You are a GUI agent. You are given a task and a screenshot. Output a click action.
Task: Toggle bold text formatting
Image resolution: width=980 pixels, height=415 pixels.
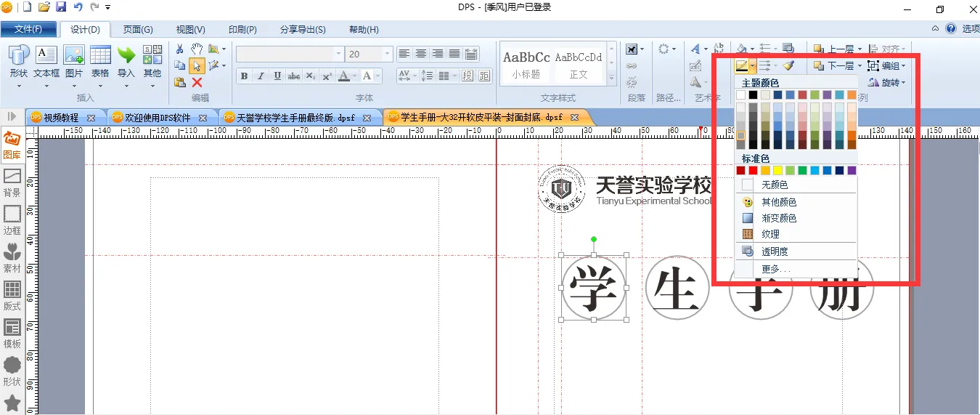244,76
